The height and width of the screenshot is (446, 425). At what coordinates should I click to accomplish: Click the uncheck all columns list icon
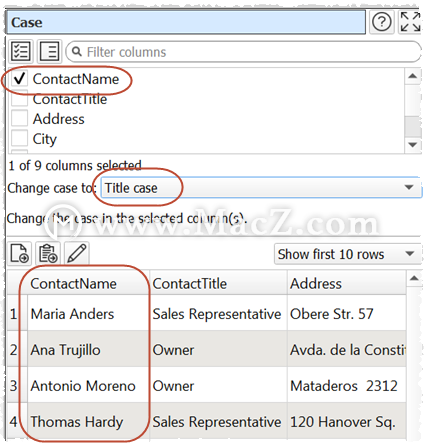(50, 51)
